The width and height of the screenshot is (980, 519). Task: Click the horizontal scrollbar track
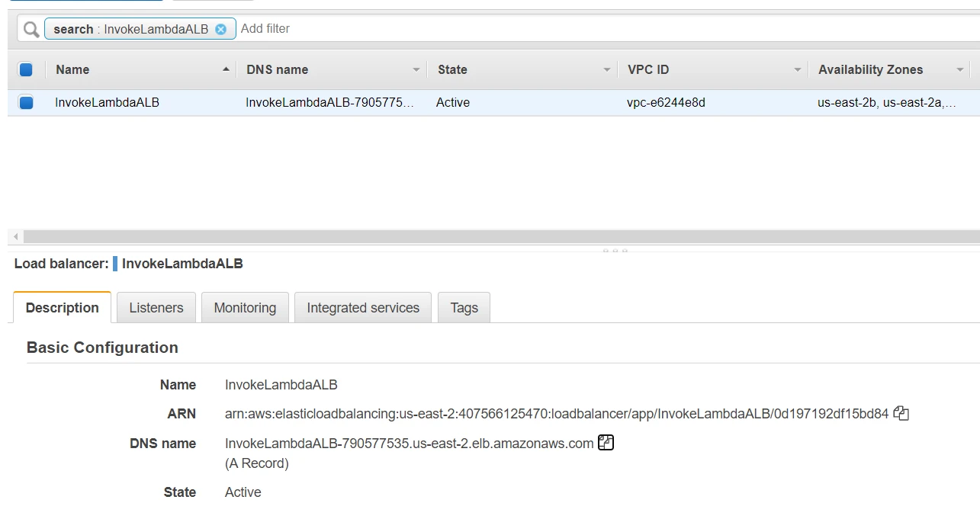(x=496, y=237)
